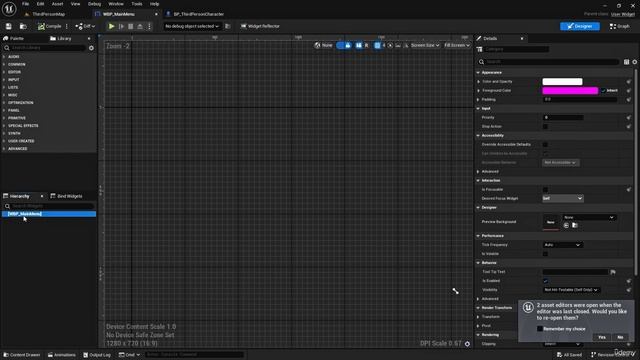Click the localization None globe button

pos(323,45)
